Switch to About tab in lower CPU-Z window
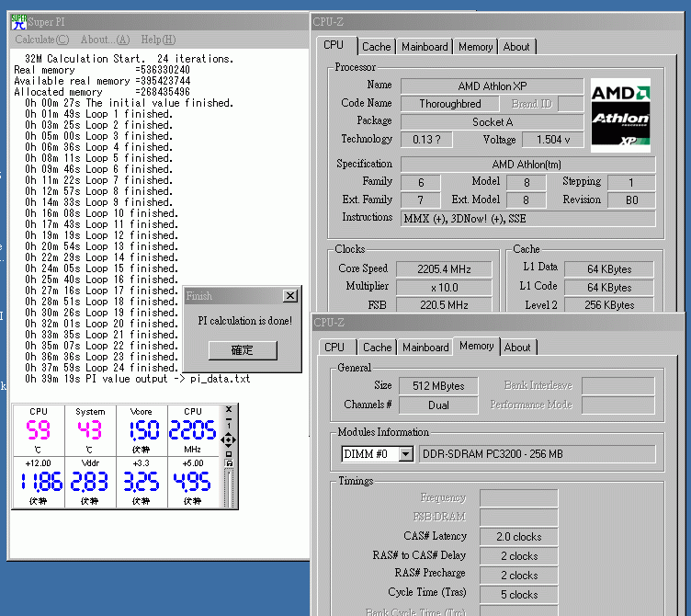 (517, 348)
